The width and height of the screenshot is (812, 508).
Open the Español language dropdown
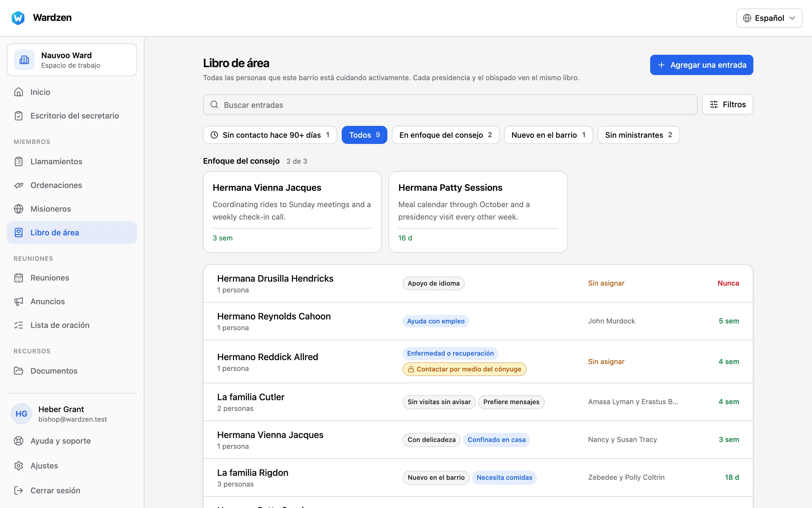point(769,18)
